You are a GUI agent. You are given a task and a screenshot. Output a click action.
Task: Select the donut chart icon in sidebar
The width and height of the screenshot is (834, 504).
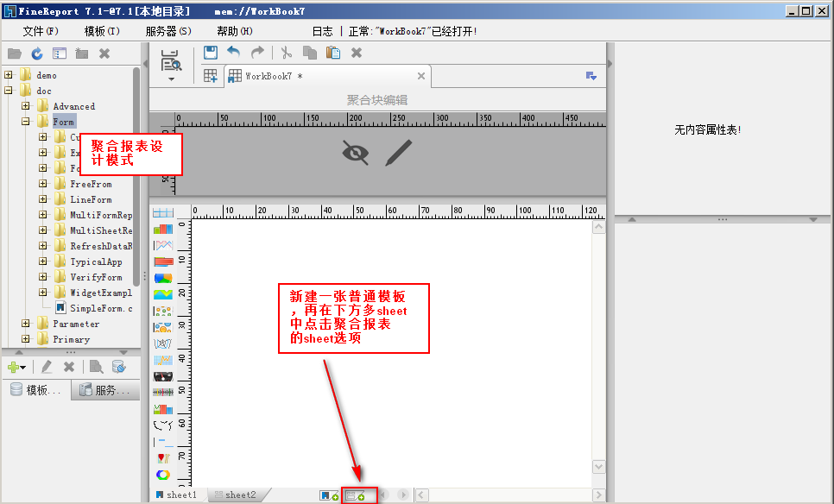click(163, 475)
